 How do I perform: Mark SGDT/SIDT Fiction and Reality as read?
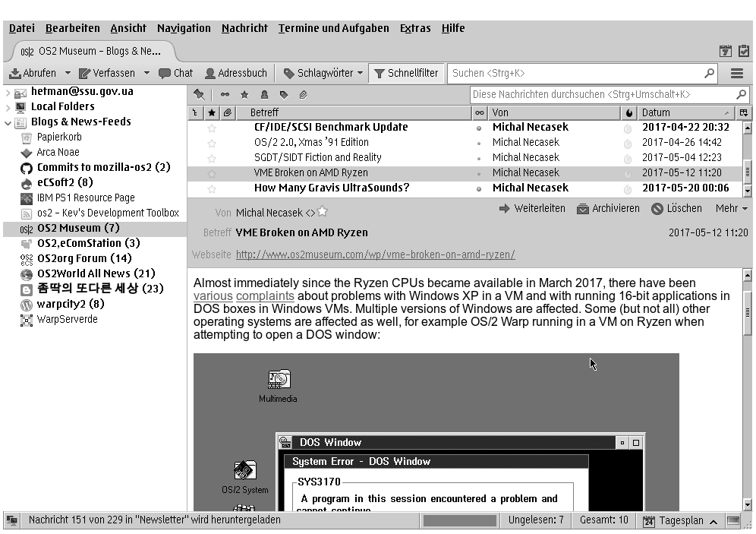click(479, 159)
